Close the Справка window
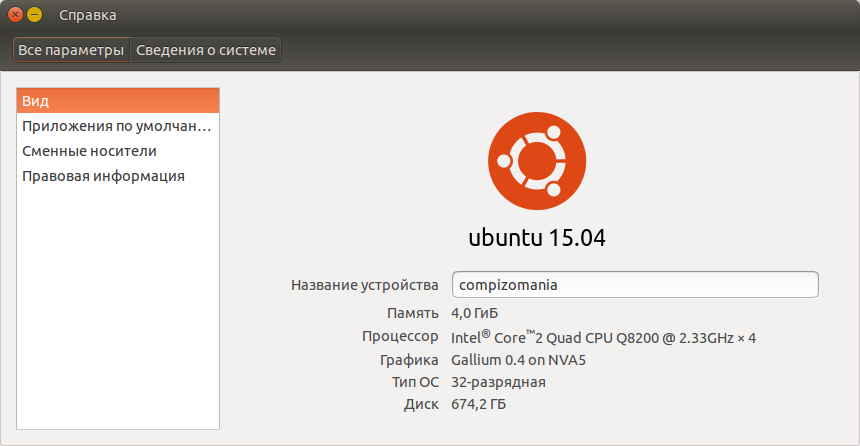The width and height of the screenshot is (860, 446). (x=15, y=15)
